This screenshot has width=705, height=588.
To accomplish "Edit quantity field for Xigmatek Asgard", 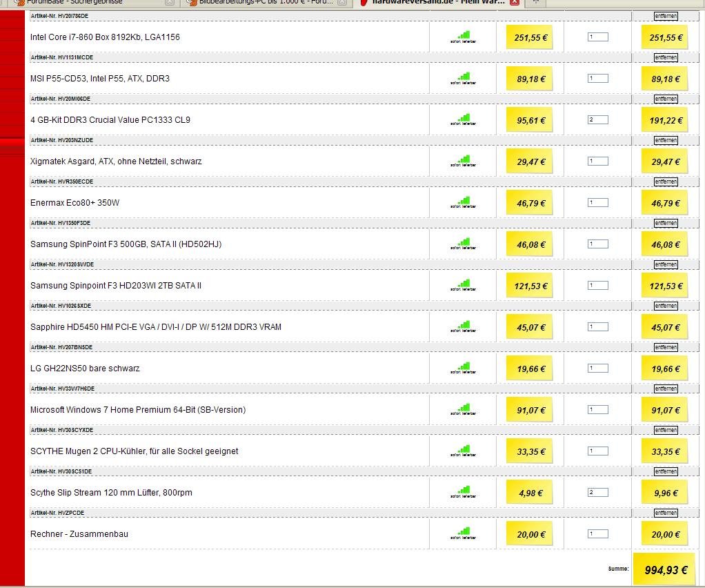I will 598,161.
